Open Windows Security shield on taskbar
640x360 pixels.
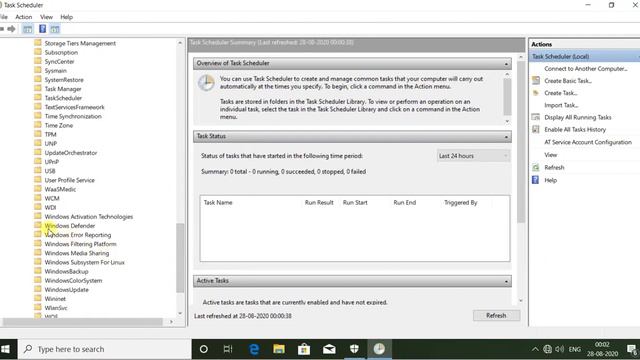pyautogui.click(x=354, y=349)
